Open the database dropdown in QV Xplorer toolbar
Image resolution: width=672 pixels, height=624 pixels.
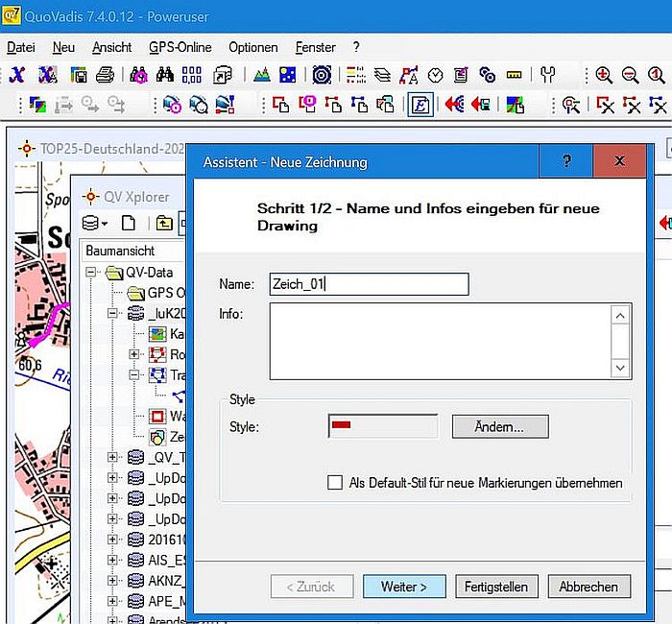point(95,224)
